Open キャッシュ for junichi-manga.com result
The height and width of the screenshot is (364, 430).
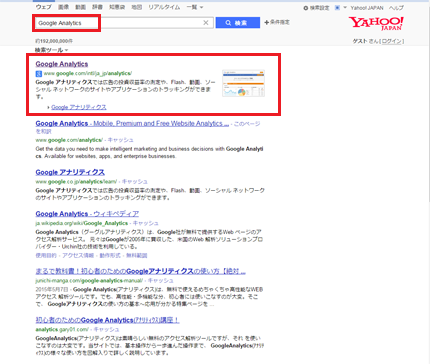[161, 281]
